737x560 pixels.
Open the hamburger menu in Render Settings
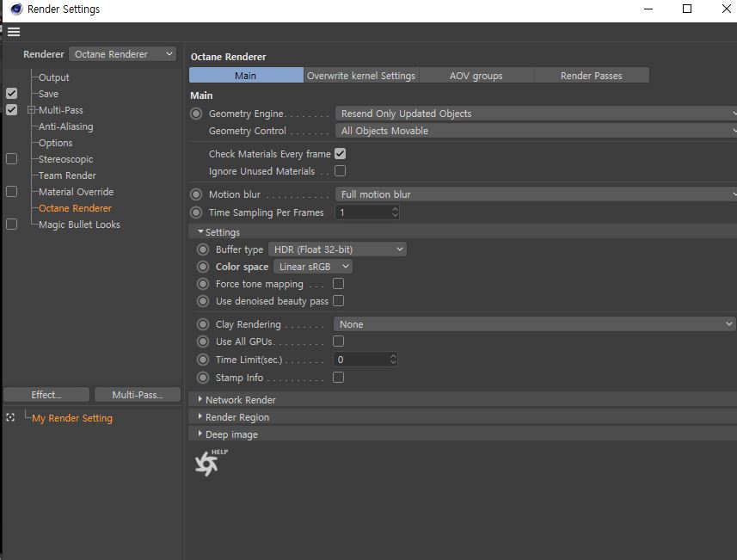[14, 32]
